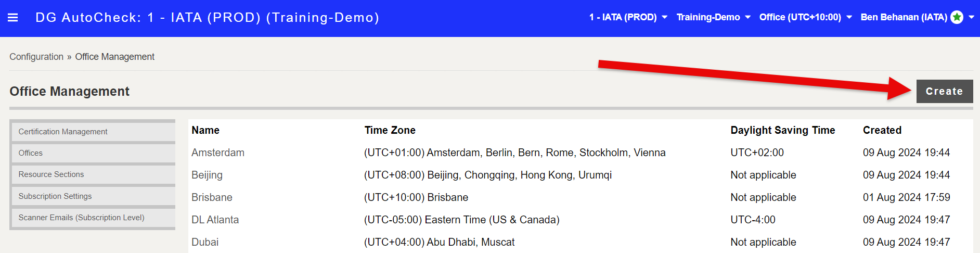Open the Amsterdam office entry

point(218,153)
